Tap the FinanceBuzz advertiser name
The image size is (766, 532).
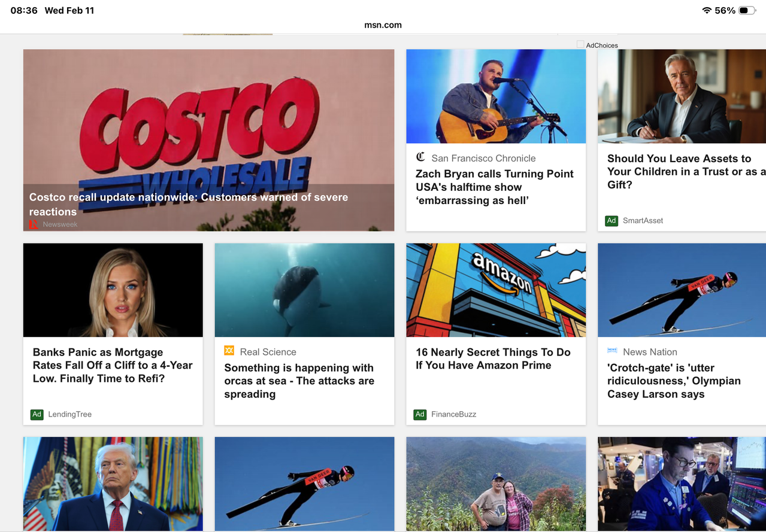(453, 414)
